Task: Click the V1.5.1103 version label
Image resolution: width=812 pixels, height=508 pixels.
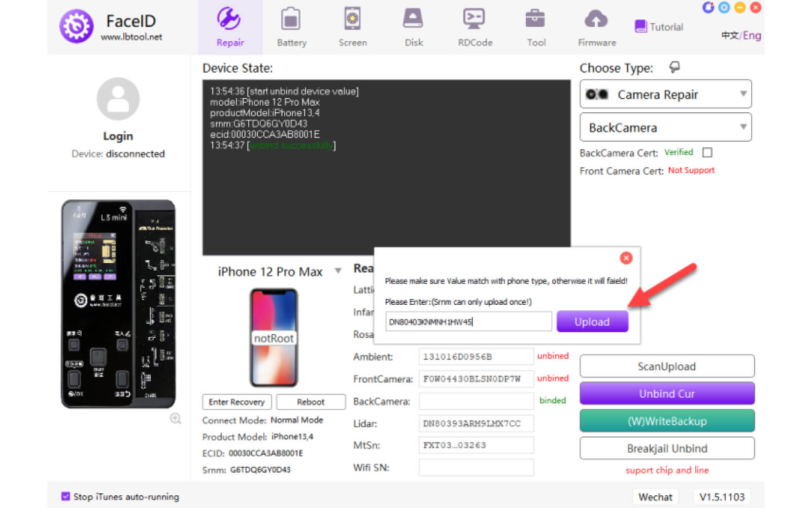Action: 722,497
